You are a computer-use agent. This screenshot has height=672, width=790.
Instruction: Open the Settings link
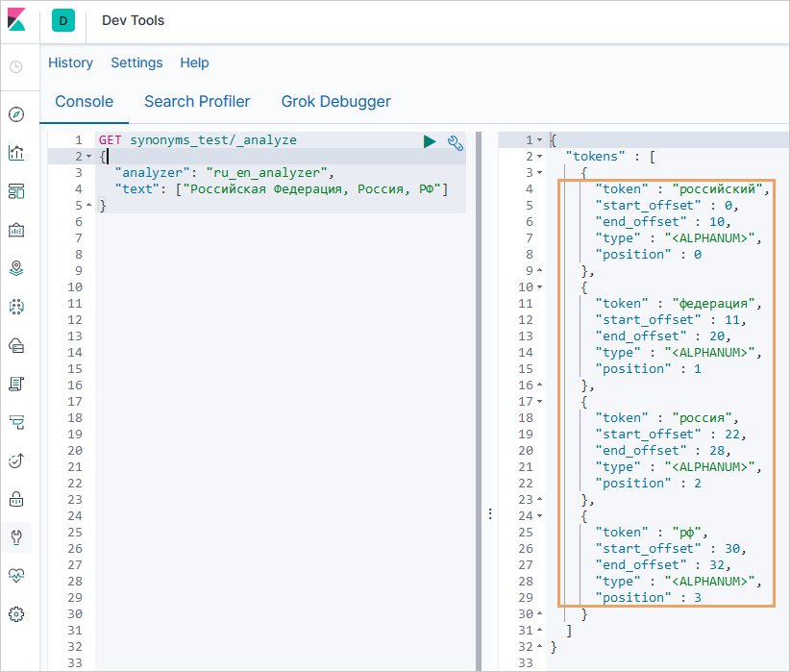[136, 62]
